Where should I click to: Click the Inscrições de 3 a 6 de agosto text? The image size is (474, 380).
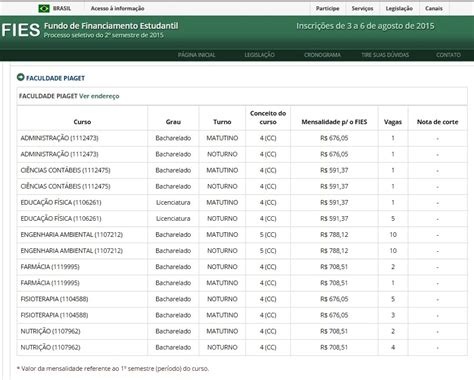[x=365, y=26]
